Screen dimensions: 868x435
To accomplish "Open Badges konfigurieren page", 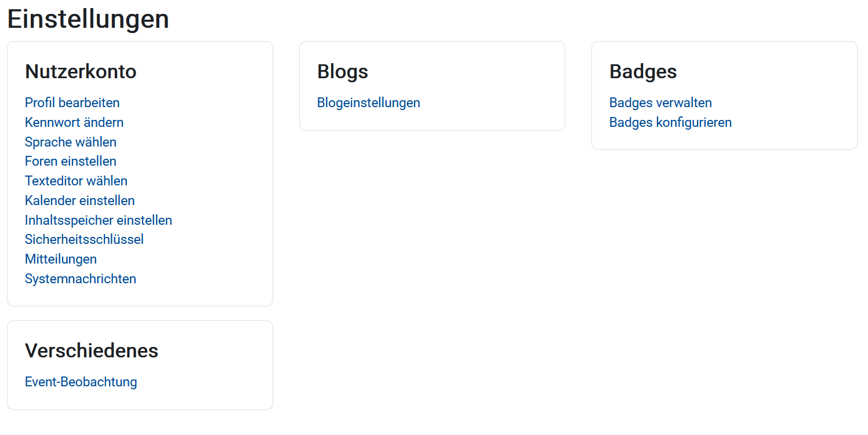I will coord(670,122).
